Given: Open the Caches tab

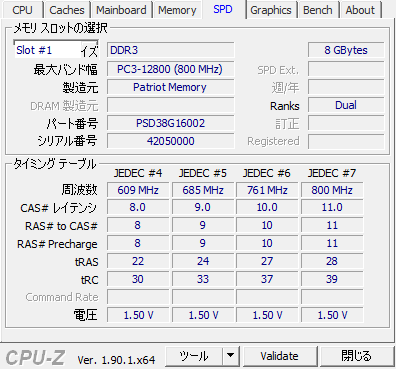Looking at the screenshot, I should click(67, 10).
